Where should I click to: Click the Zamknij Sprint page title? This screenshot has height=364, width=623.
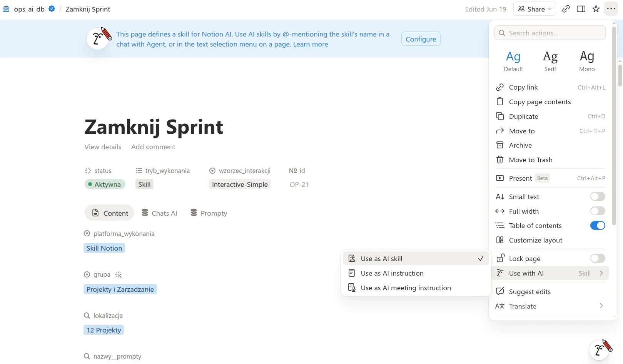(154, 127)
